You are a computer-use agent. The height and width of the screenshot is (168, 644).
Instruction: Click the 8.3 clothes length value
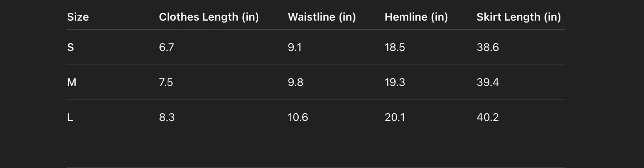pyautogui.click(x=167, y=117)
